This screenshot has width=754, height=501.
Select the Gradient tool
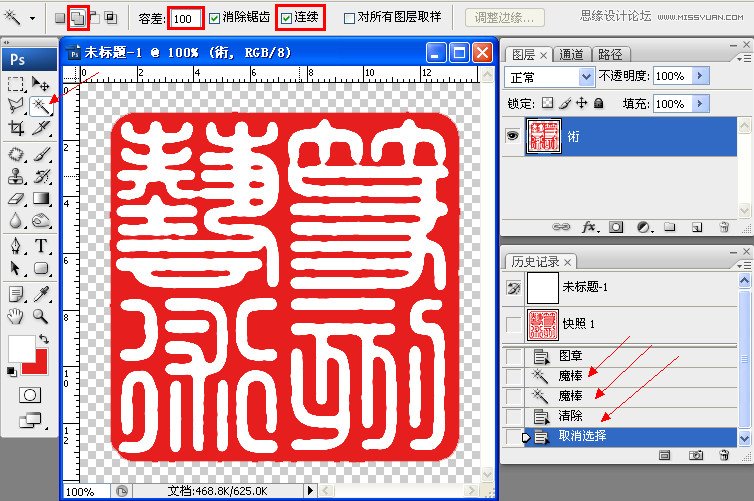[40, 199]
